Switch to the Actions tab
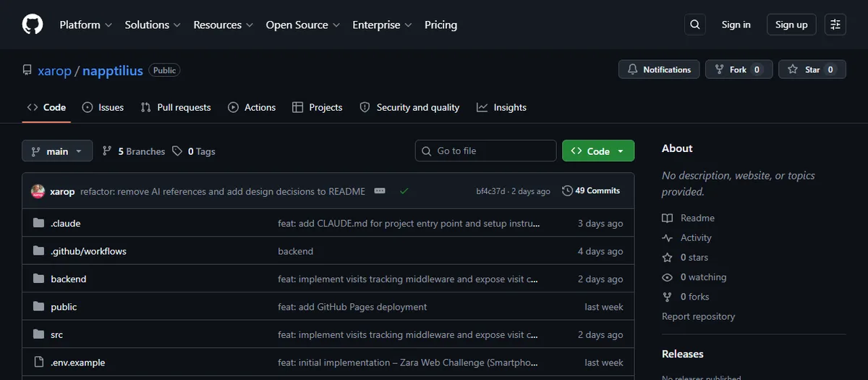The height and width of the screenshot is (380, 868). click(252, 107)
